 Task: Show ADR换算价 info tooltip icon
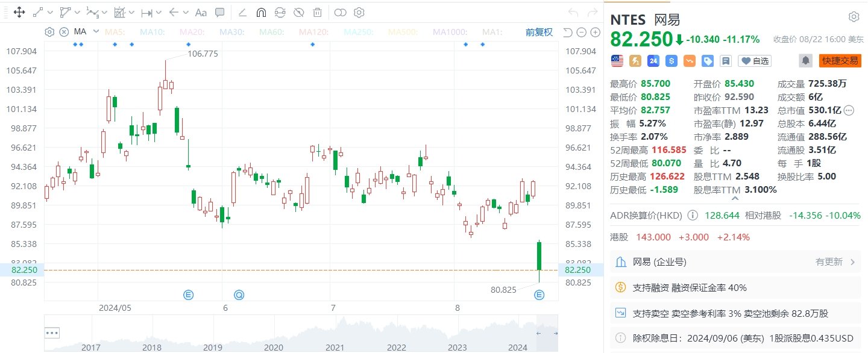point(693,215)
